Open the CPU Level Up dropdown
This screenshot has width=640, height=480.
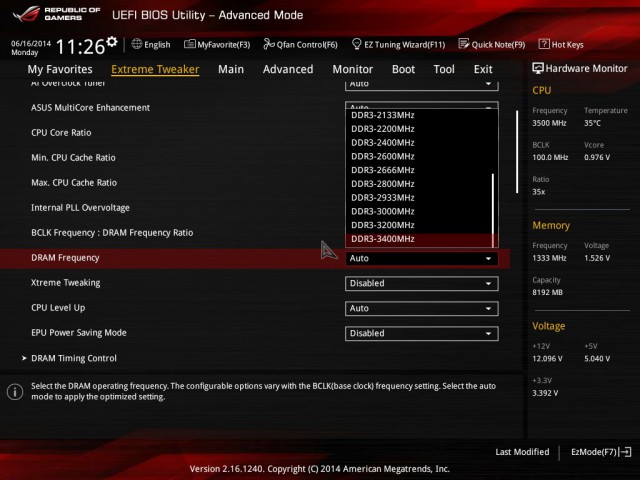click(x=422, y=308)
